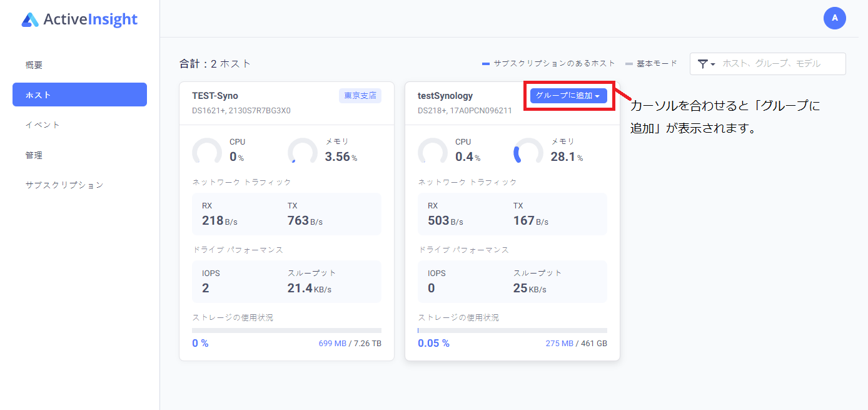Select the serial text DS218+, 17A0PCN096211

465,111
